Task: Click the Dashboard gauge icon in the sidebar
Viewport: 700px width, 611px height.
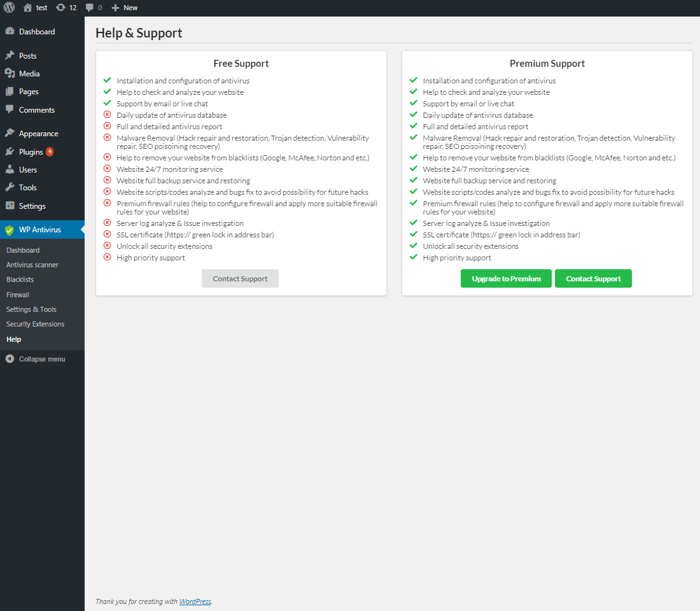Action: pos(10,31)
